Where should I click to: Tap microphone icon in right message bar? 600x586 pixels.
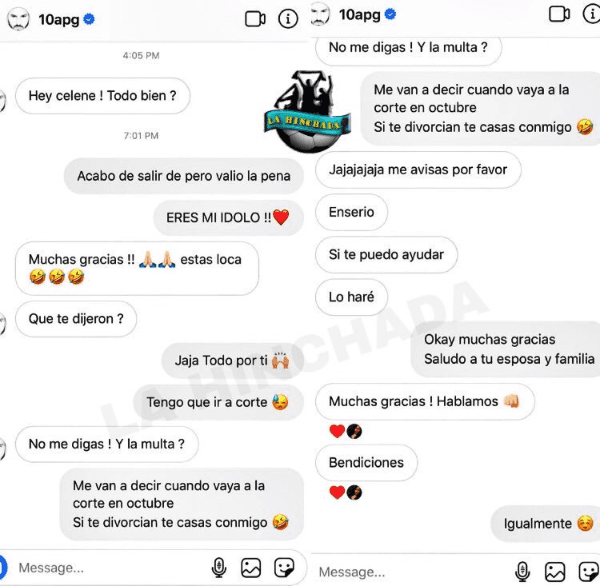click(522, 572)
